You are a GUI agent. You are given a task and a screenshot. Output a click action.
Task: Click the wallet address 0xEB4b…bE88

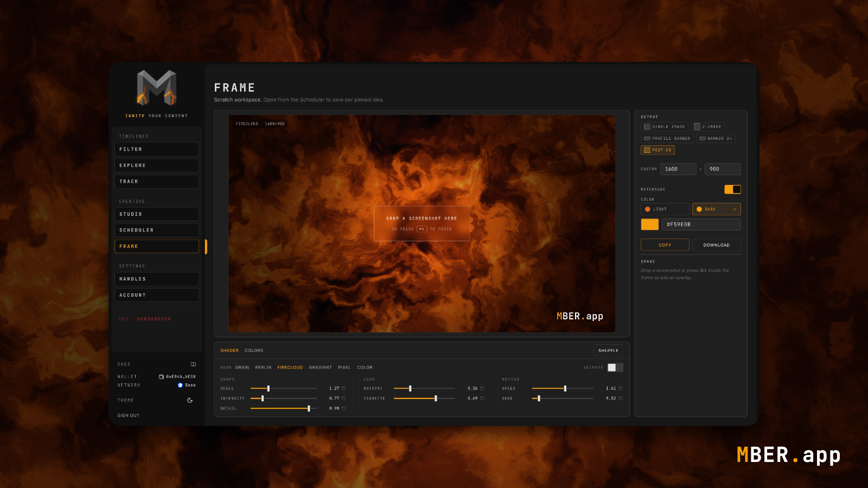click(181, 376)
